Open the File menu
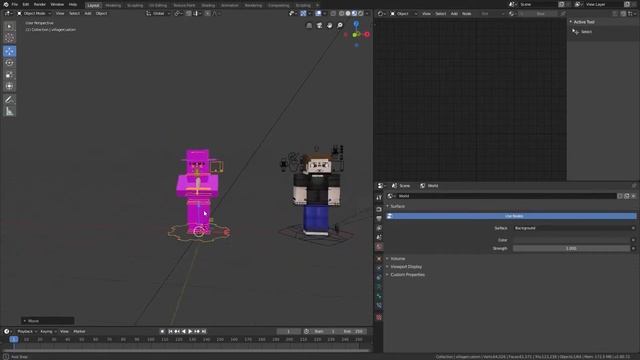 click(15, 4)
